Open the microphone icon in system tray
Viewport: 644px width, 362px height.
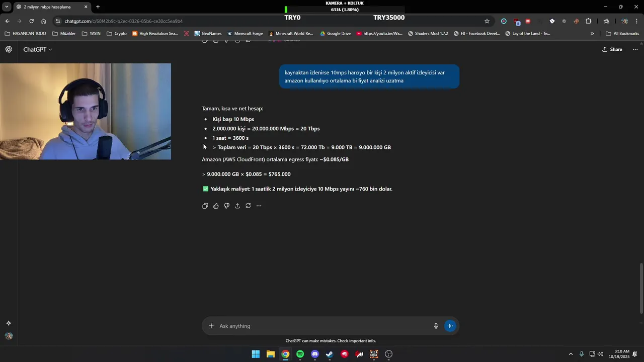(582, 354)
